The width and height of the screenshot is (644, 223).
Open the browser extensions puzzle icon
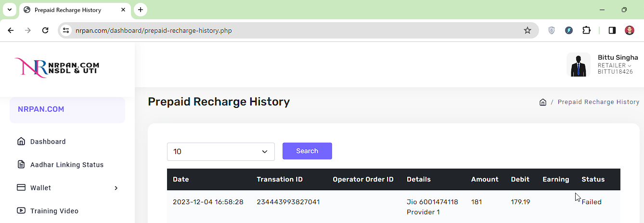pyautogui.click(x=586, y=30)
